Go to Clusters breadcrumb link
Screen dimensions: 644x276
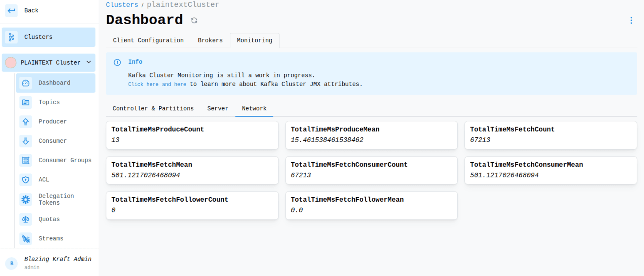[122, 5]
